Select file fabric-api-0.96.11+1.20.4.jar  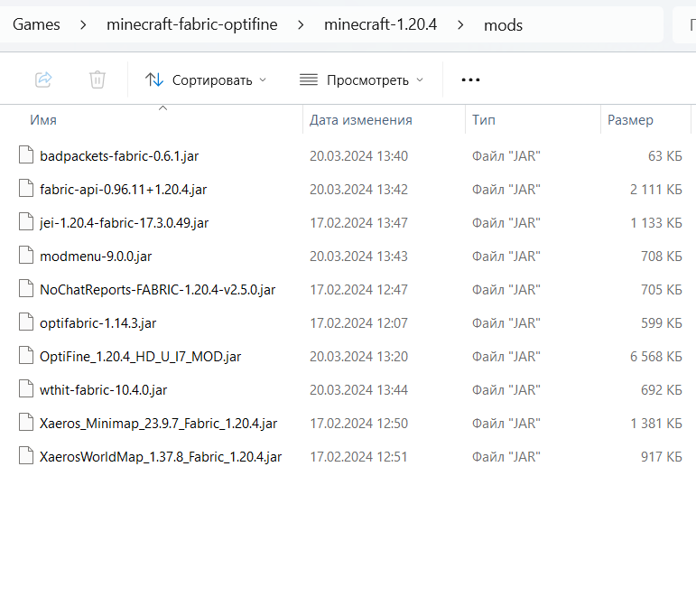pos(123,190)
